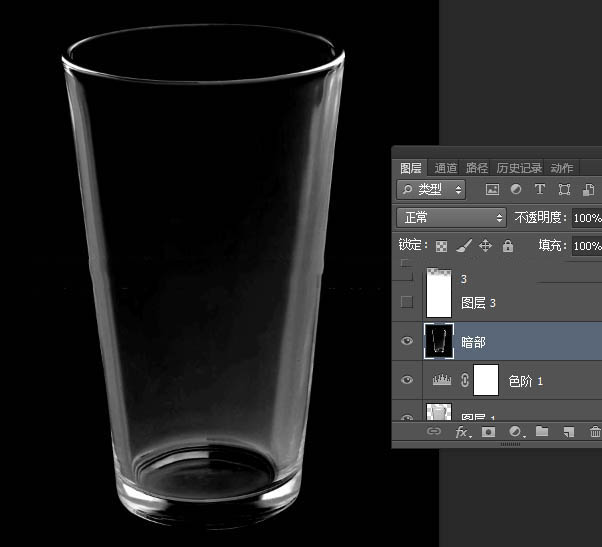Toggle lock image pixels brush icon
The height and width of the screenshot is (547, 602).
[x=464, y=246]
